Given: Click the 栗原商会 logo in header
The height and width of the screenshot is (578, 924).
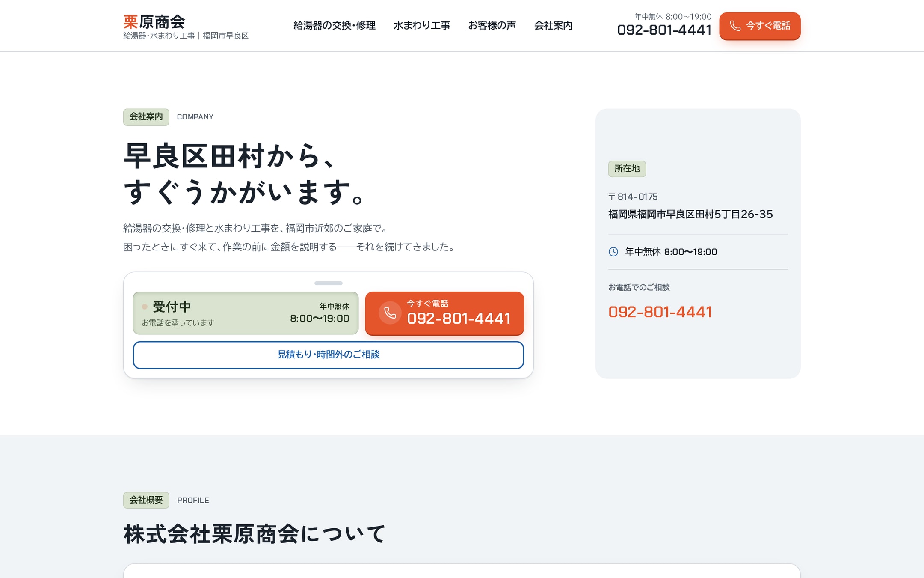Looking at the screenshot, I should (x=154, y=21).
